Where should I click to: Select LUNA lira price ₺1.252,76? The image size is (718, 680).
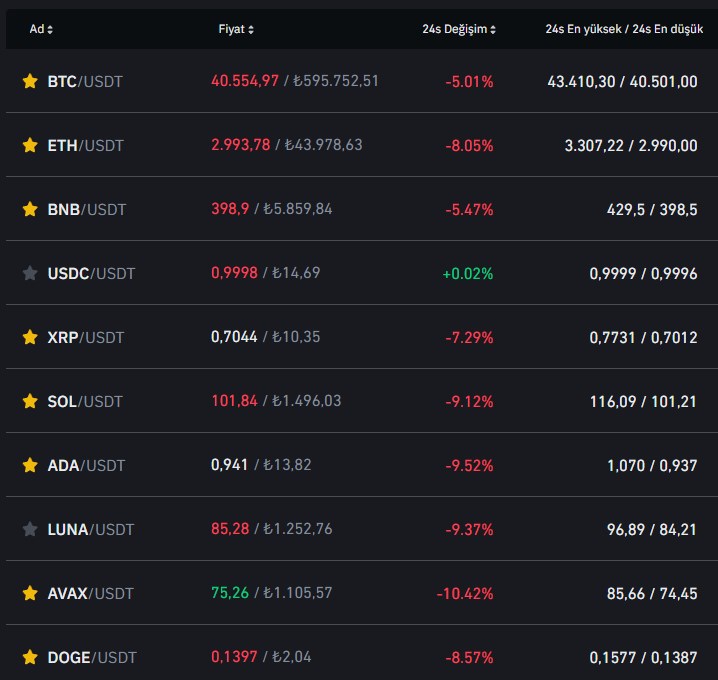(298, 529)
